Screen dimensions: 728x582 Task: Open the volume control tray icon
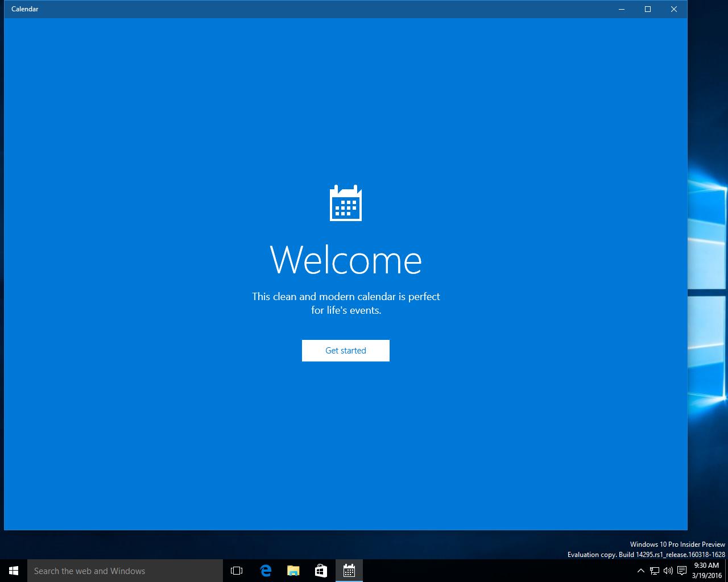point(668,571)
